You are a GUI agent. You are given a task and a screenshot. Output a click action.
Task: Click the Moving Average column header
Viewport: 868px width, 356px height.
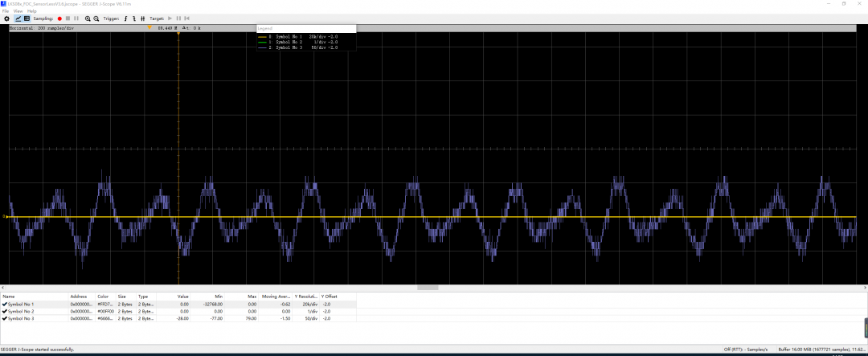point(275,297)
